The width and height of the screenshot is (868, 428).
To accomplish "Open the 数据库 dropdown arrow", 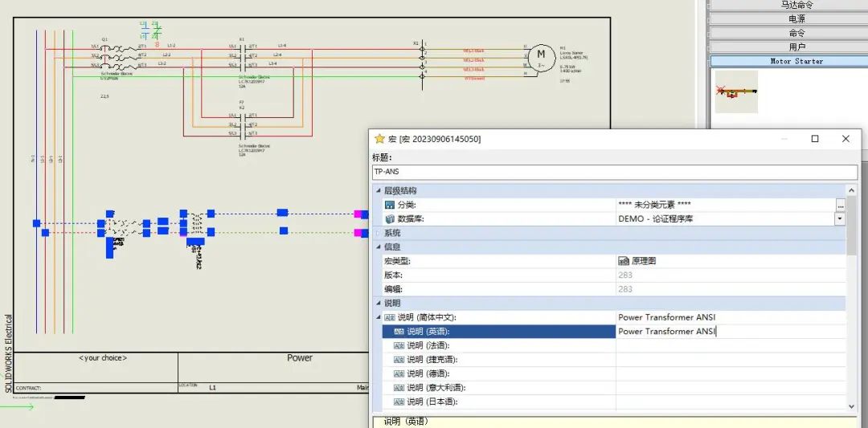I will 841,218.
